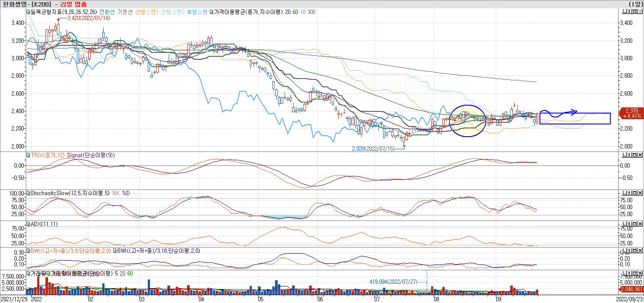The image size is (644, 303).
Task: Toggle the green marker beside the orange BWI 3,9 label
Action: tap(28, 251)
